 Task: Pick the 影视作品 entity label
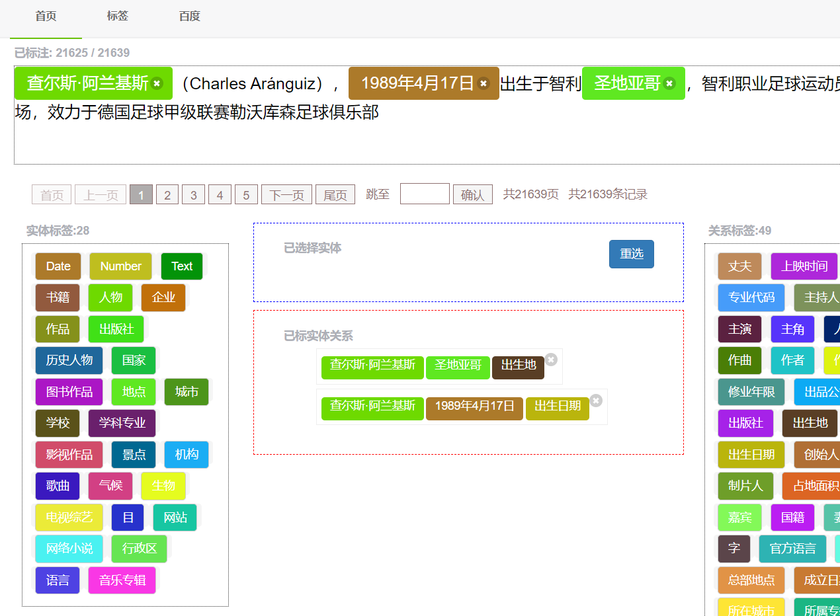point(69,455)
